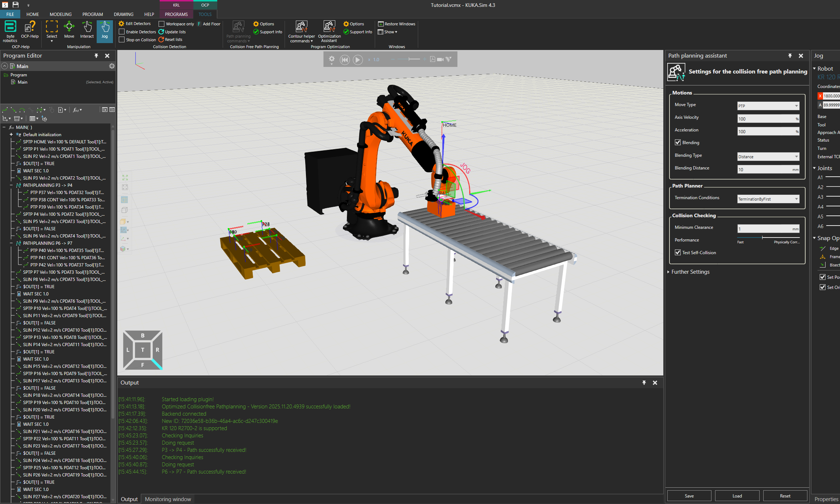Viewport: 840px width, 504px height.
Task: Reset simulation with the rewind button
Action: (345, 60)
